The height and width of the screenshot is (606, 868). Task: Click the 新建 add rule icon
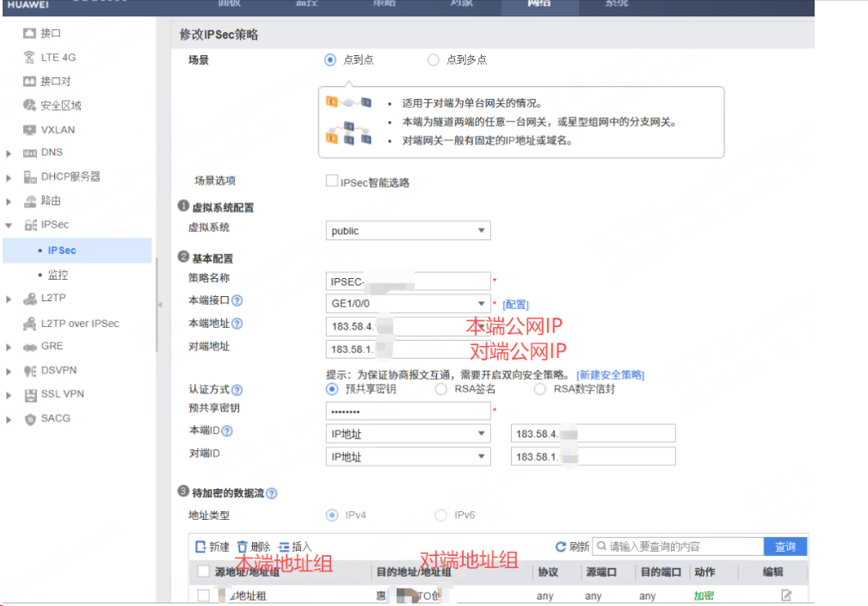coord(200,547)
